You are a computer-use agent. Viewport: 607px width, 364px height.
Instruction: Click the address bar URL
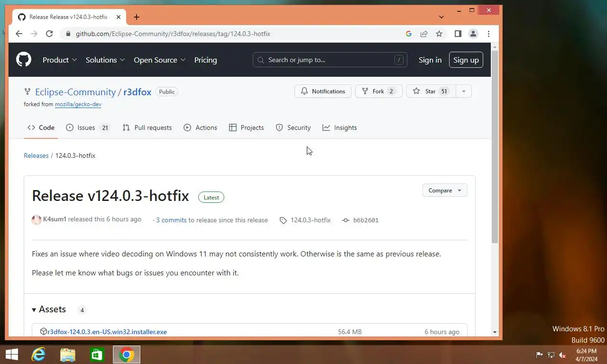coord(173,34)
